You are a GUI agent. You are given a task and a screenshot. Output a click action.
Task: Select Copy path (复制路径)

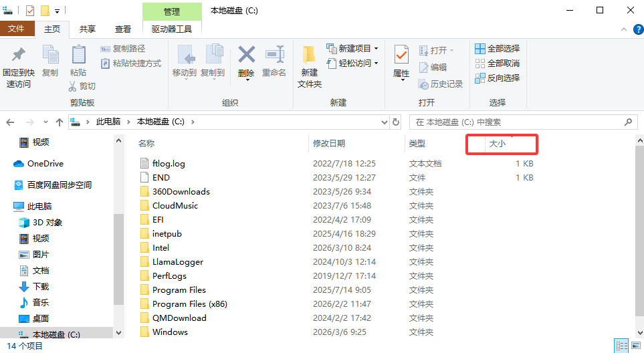[x=123, y=48]
